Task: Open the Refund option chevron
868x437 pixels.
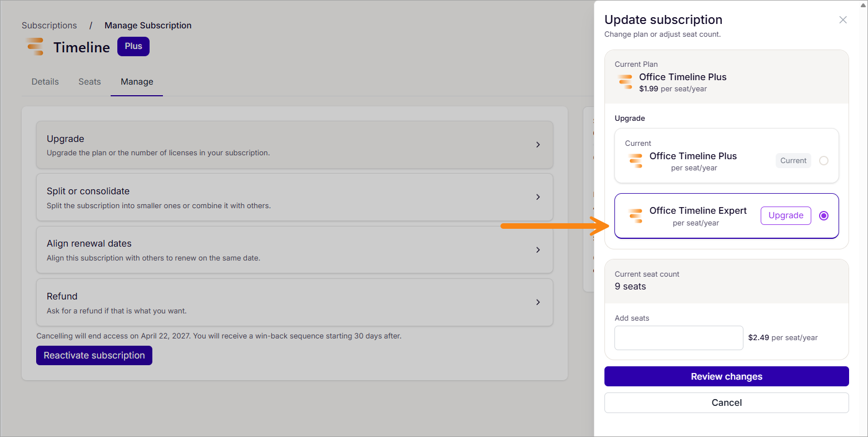Action: point(538,302)
